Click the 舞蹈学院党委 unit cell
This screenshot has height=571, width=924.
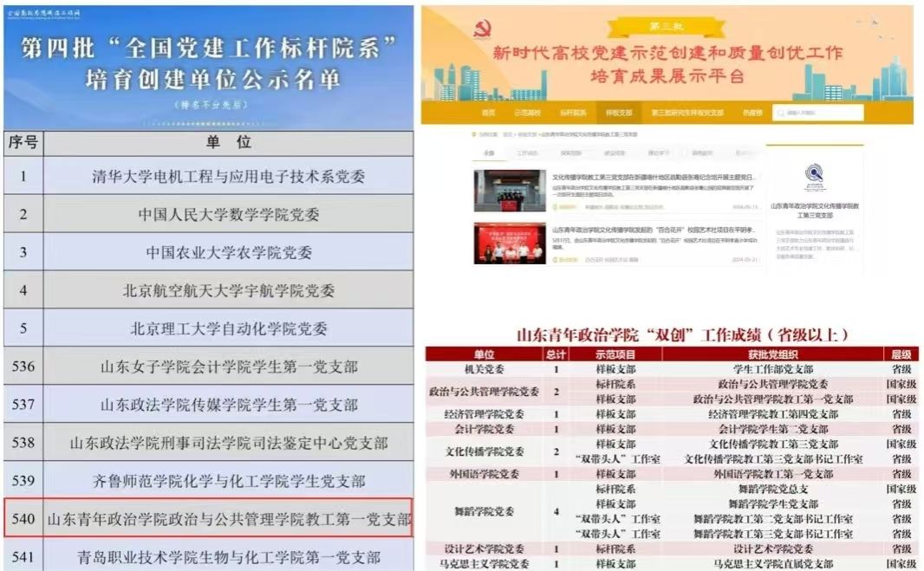coord(485,511)
